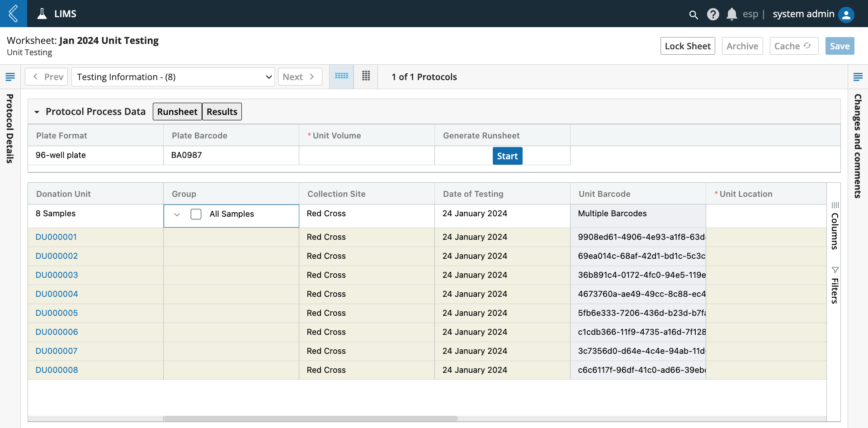
Task: Toggle the All Samples checkbox
Action: pos(196,214)
